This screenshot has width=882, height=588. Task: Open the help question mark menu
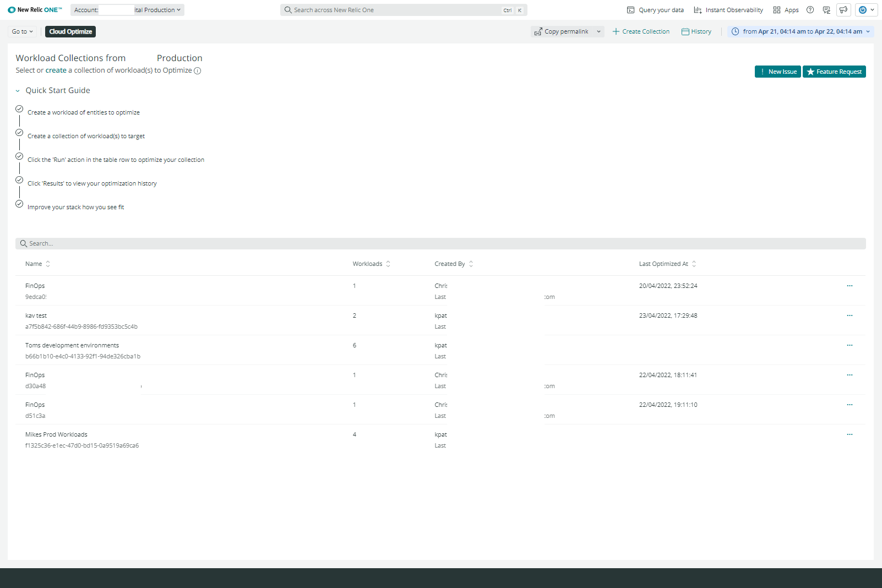(810, 10)
